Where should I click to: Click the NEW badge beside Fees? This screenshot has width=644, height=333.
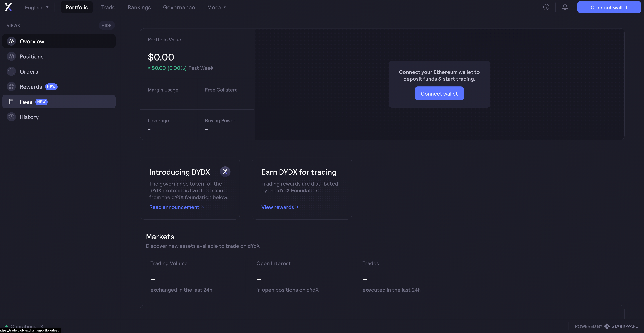42,102
